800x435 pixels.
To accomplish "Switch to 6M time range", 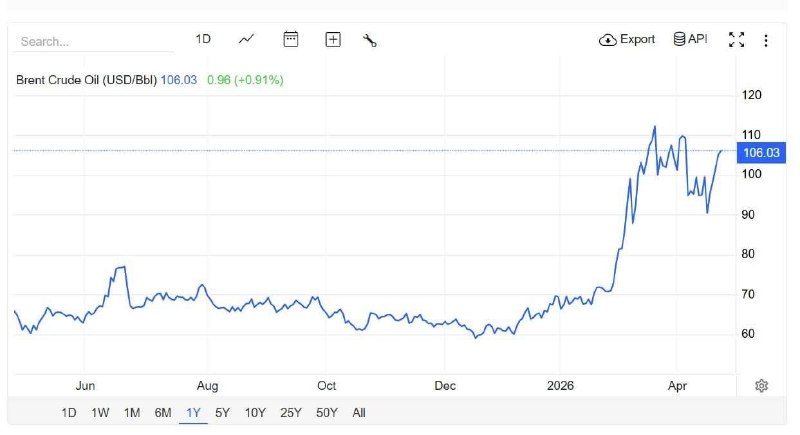I will click(x=162, y=412).
